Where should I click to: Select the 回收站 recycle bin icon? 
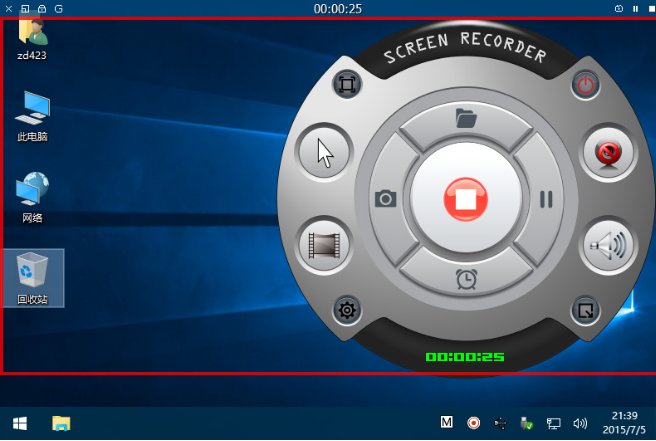point(33,278)
